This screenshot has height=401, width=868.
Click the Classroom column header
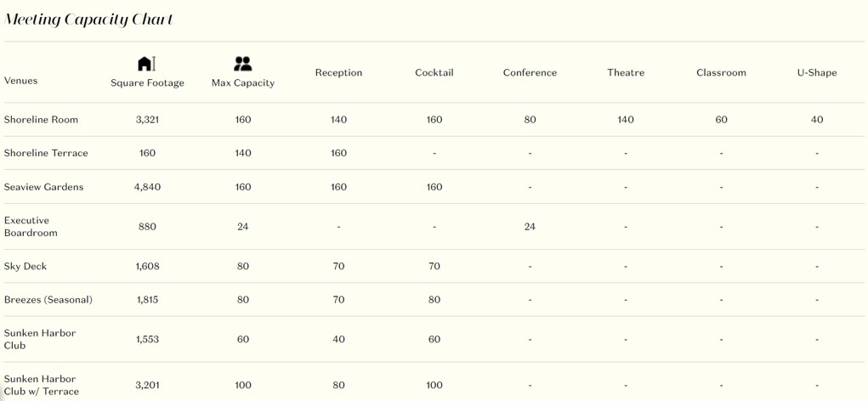[x=721, y=72]
